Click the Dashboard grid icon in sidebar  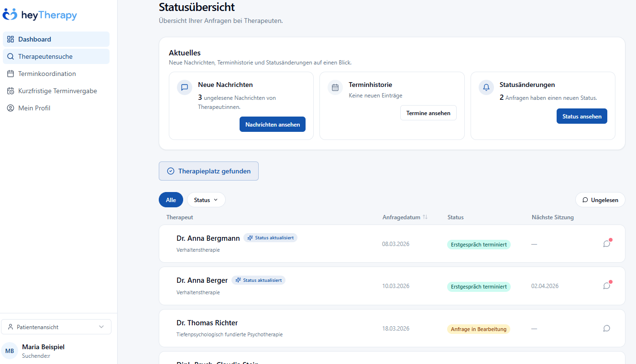tap(11, 39)
